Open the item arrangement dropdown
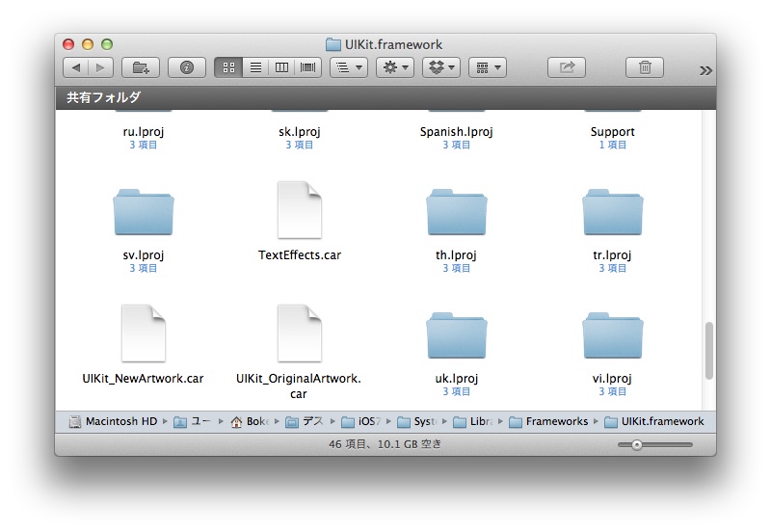The image size is (771, 532). [x=349, y=67]
